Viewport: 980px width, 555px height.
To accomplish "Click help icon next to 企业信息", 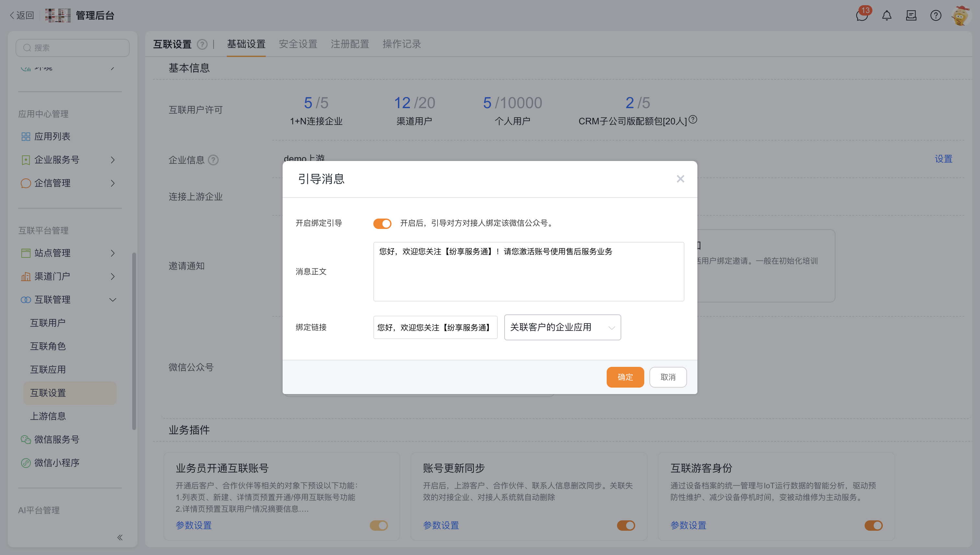I will pos(213,160).
